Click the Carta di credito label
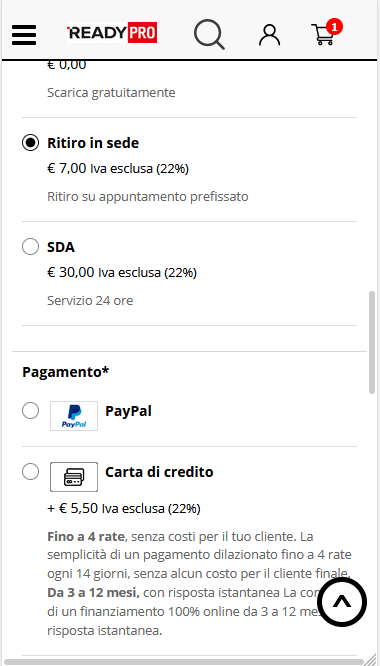The height and width of the screenshot is (666, 380). pos(159,472)
